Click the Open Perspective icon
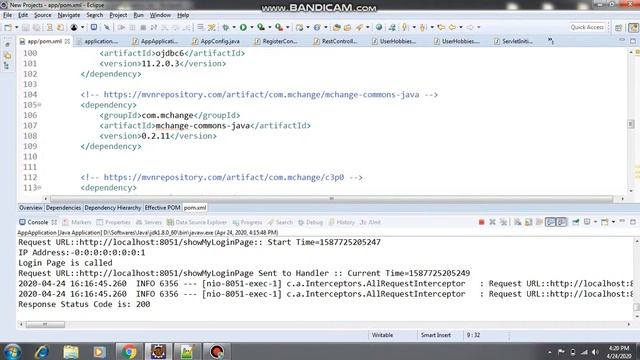 (618, 27)
